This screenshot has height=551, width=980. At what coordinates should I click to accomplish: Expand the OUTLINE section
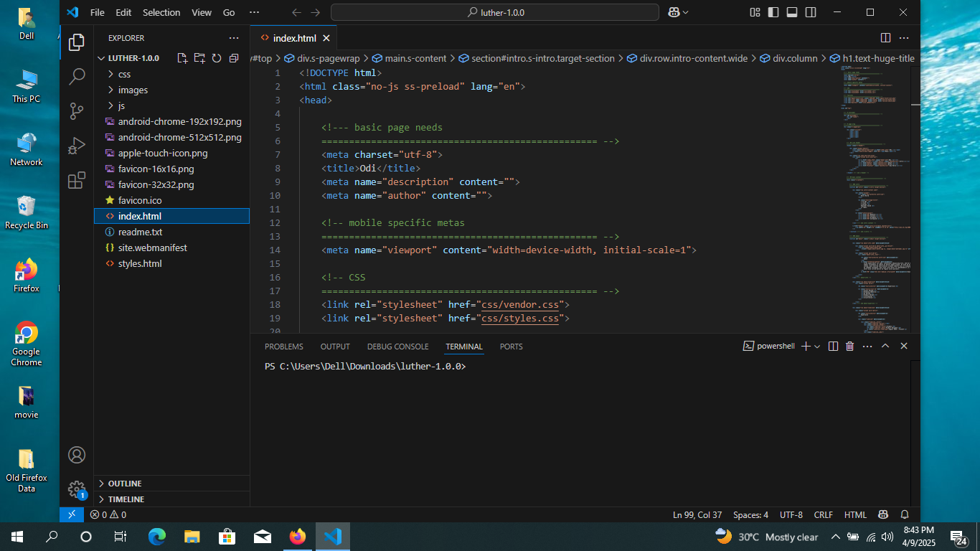point(171,484)
